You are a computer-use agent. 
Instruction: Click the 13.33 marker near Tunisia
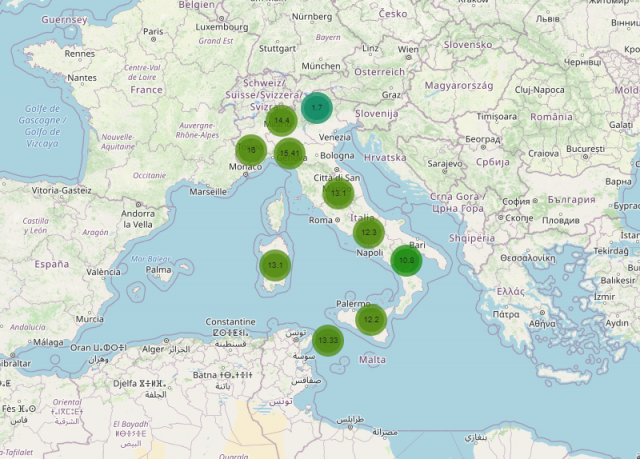tap(327, 341)
